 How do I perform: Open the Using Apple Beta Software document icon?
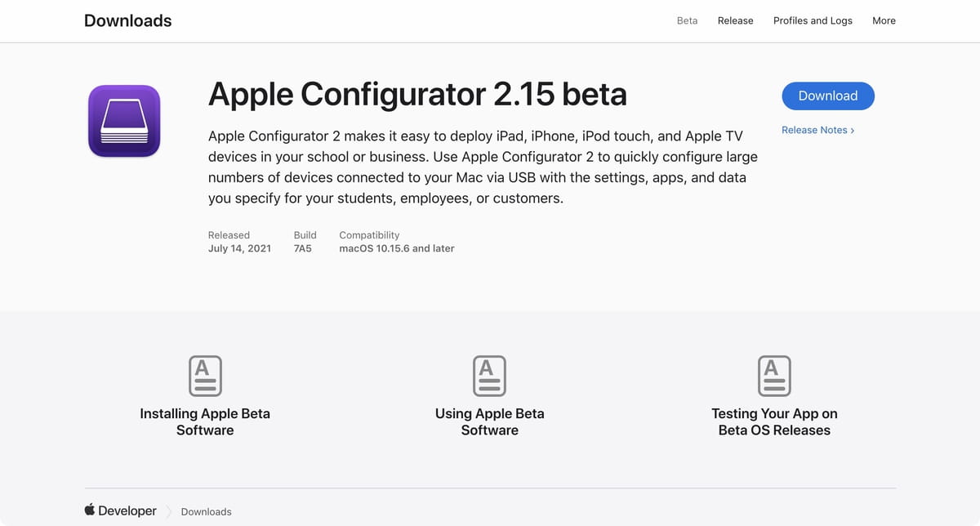point(490,376)
